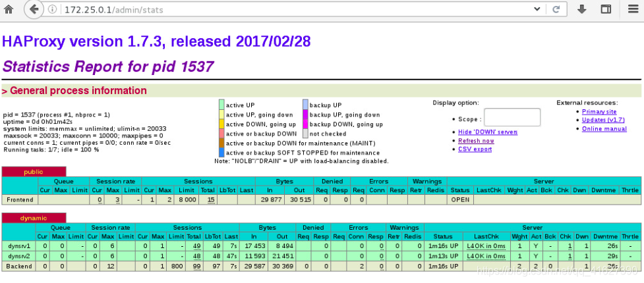Click dynsrv1 'L4OK in 0ms' last check
The width and height of the screenshot is (644, 283).
pos(486,245)
